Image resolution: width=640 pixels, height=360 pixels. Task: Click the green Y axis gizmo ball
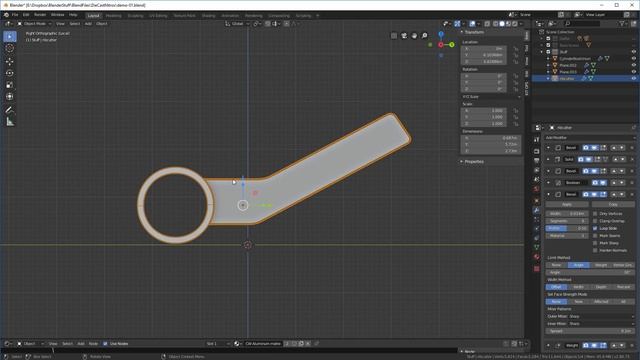coord(451,44)
